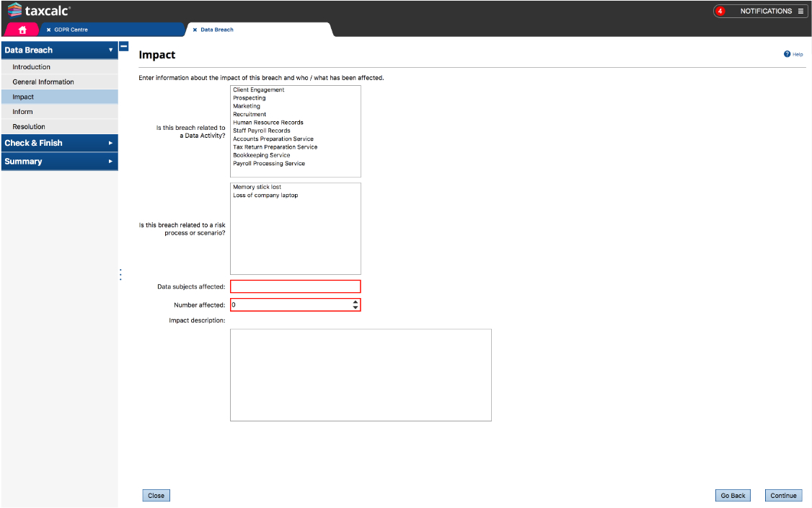The height and width of the screenshot is (508, 812).
Task: Click the Data subjects affected field
Action: (295, 286)
